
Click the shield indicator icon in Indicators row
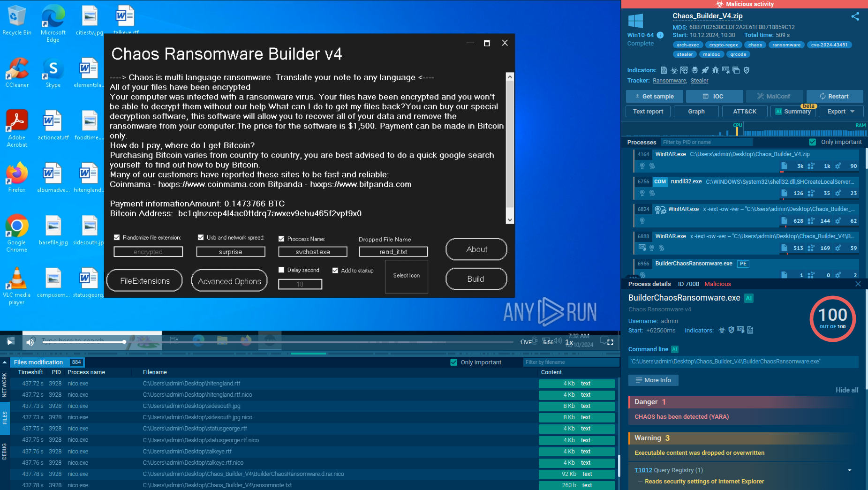[x=746, y=70]
